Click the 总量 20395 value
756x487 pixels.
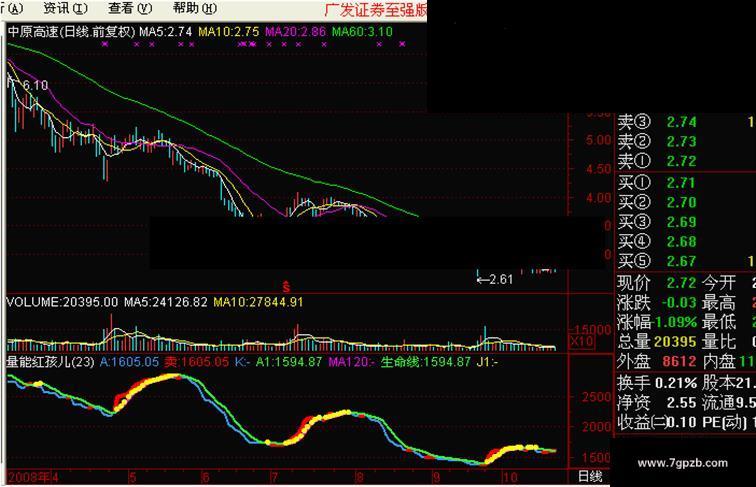[x=675, y=342]
